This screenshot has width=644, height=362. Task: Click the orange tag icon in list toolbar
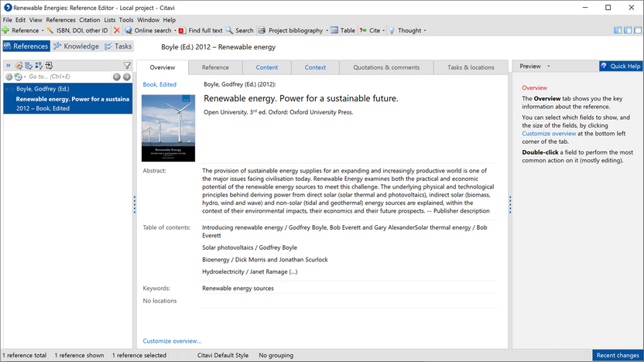19,66
